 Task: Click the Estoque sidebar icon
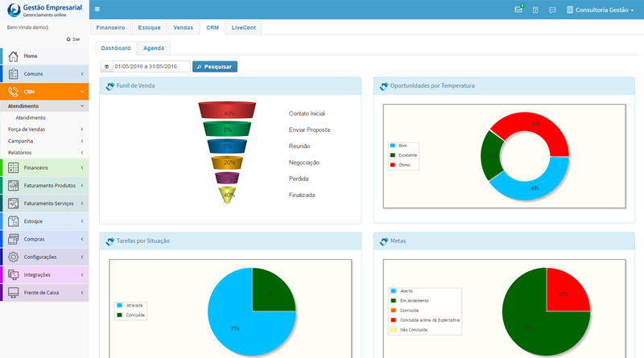pos(14,221)
